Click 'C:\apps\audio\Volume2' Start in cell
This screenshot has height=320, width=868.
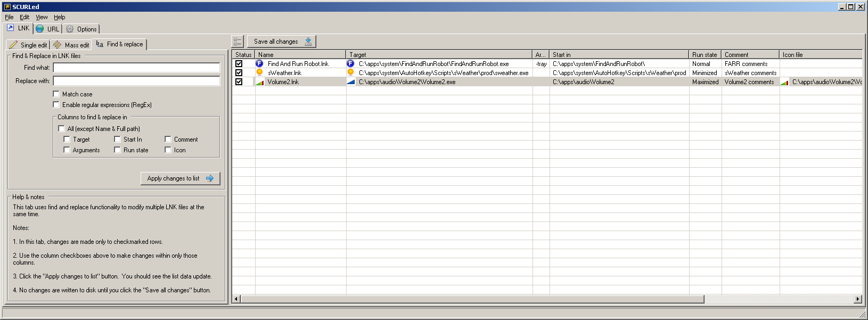click(619, 82)
